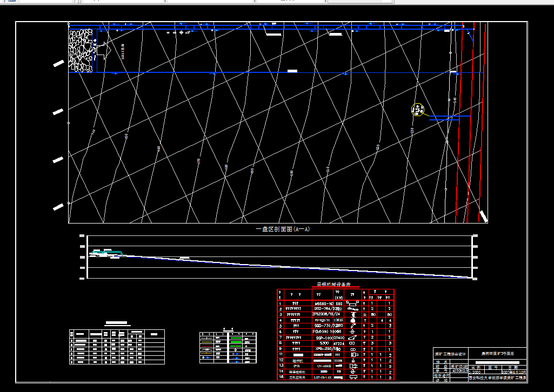Select the contour elevation label 500
The height and width of the screenshot is (392, 554).
[x=291, y=173]
